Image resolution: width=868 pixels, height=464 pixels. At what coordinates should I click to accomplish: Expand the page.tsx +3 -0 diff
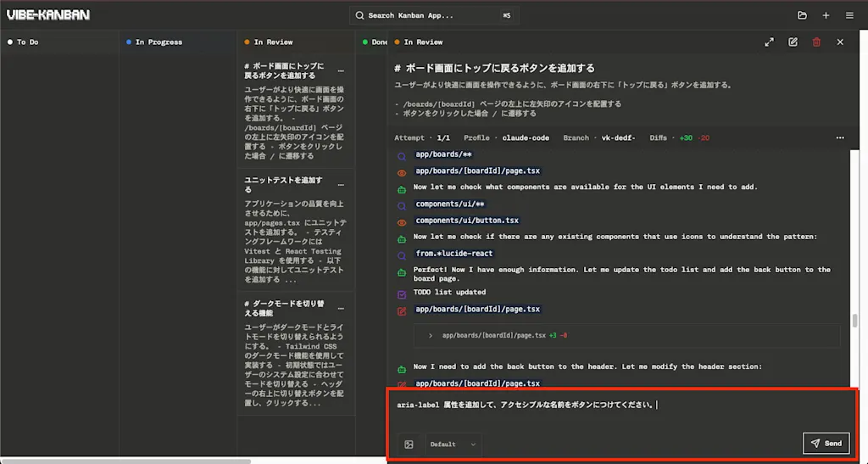pyautogui.click(x=430, y=336)
